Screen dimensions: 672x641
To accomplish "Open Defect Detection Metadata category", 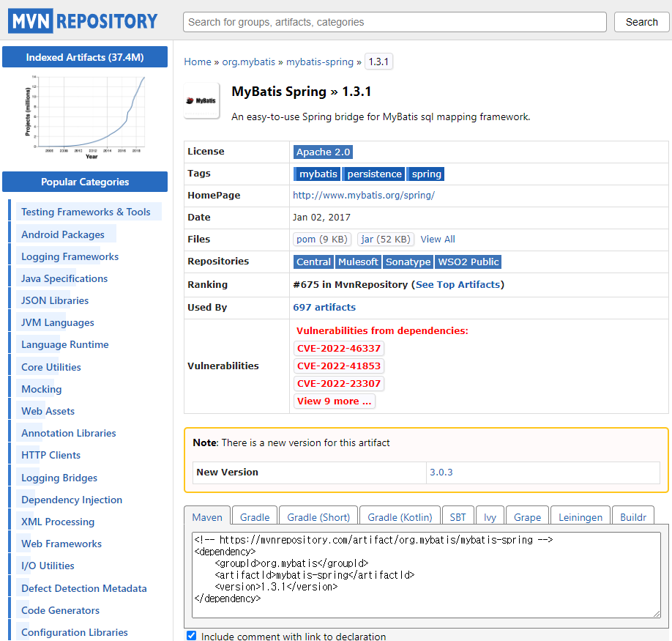I will click(84, 588).
